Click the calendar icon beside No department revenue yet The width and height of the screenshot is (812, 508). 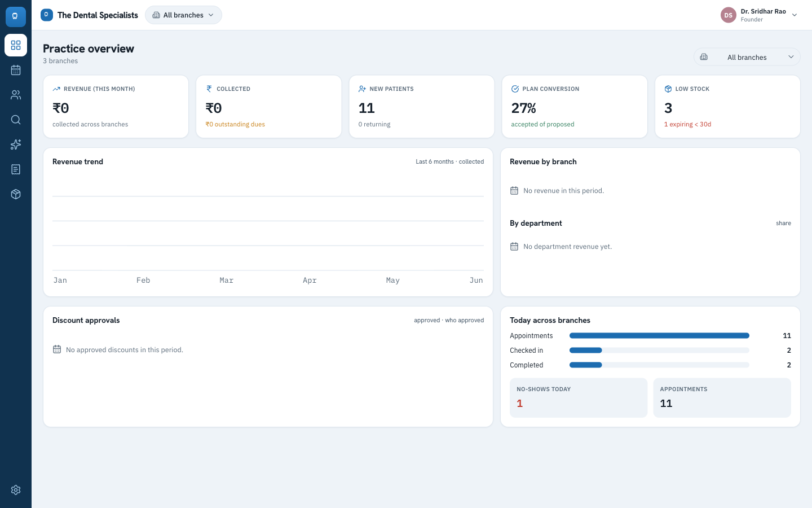pos(514,247)
